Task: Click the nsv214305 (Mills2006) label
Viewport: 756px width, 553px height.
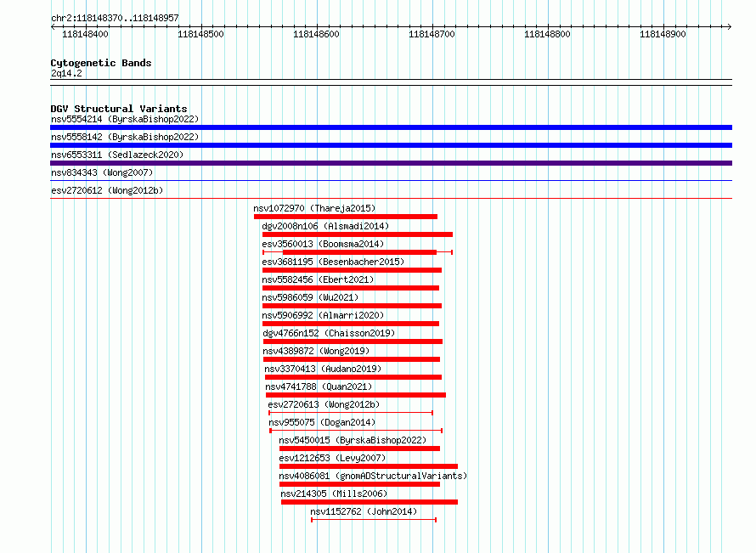Action: click(334, 494)
